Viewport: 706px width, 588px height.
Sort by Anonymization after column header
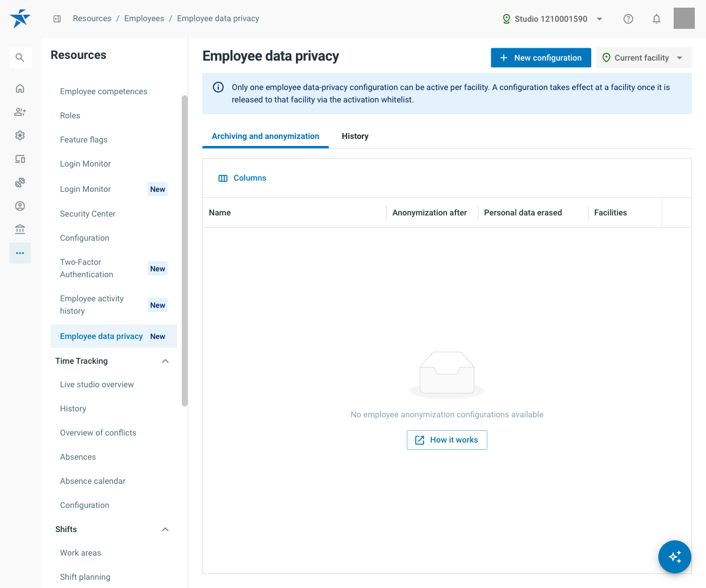tap(432, 212)
